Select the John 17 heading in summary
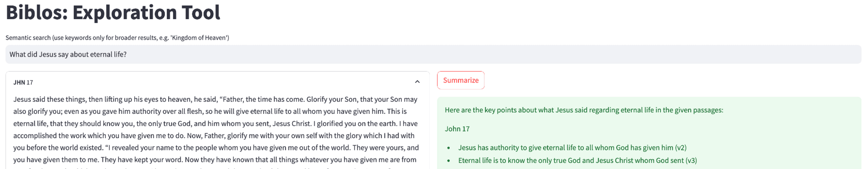This screenshot has width=868, height=169. pyautogui.click(x=457, y=129)
